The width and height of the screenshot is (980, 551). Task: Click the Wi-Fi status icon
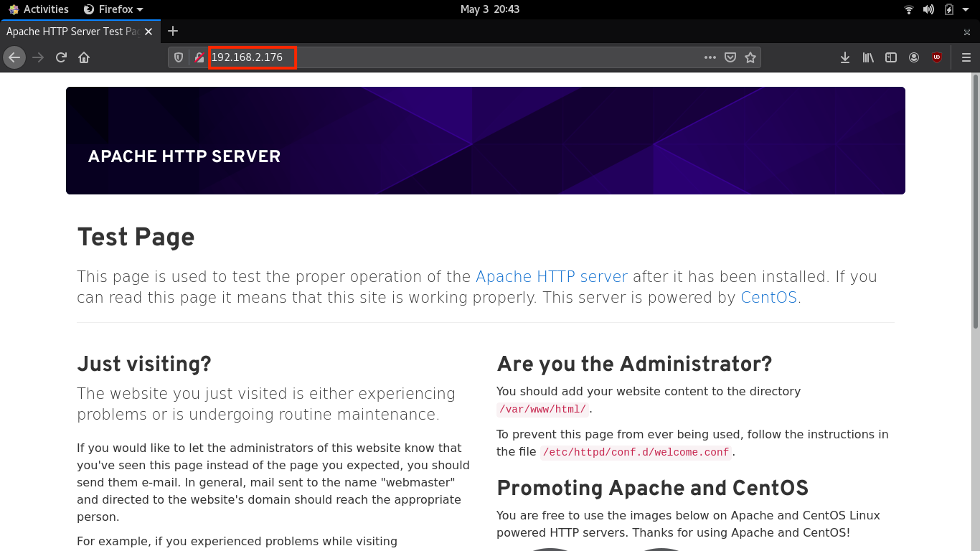[909, 9]
